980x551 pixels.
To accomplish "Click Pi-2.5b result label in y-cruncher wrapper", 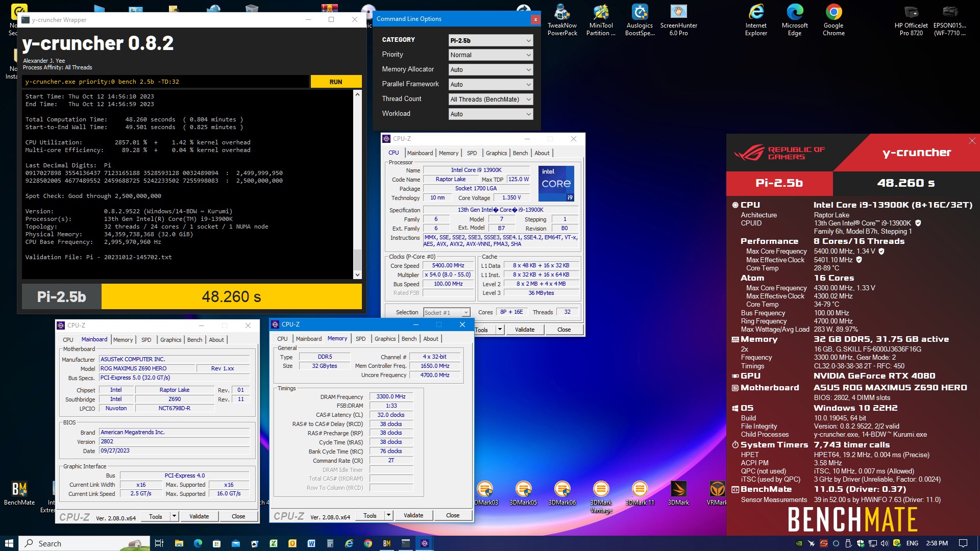I will click(61, 296).
